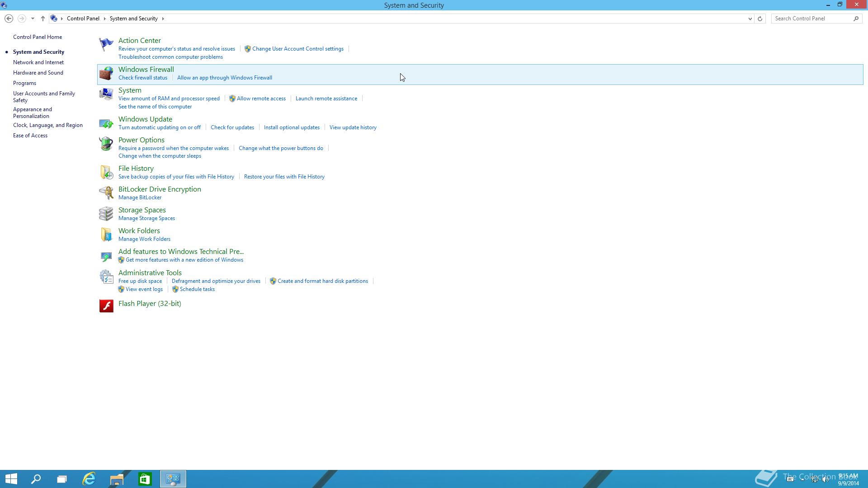Click the Windows Firewall heading
The height and width of the screenshot is (488, 868).
[146, 70]
